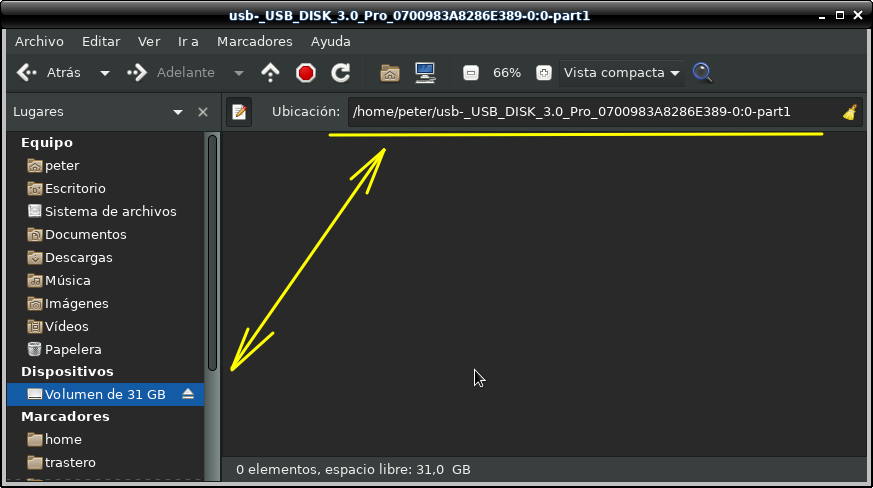
Task: Click the sidebar vertical scrollbar
Action: point(212,252)
